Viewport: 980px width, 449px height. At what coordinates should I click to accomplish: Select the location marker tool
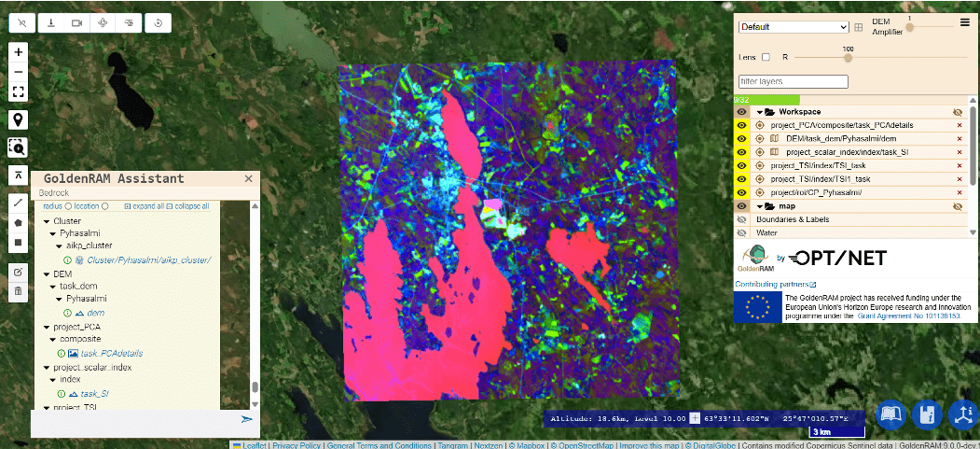(19, 119)
